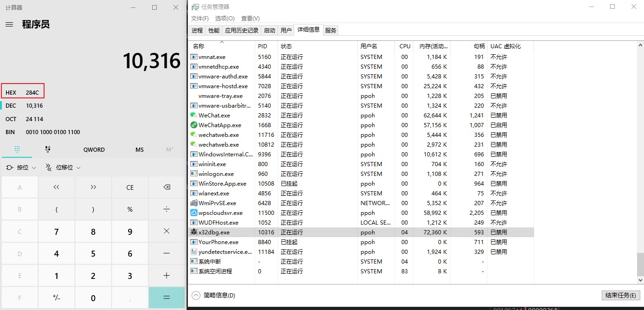Switch to the 启动 tab

tap(270, 31)
